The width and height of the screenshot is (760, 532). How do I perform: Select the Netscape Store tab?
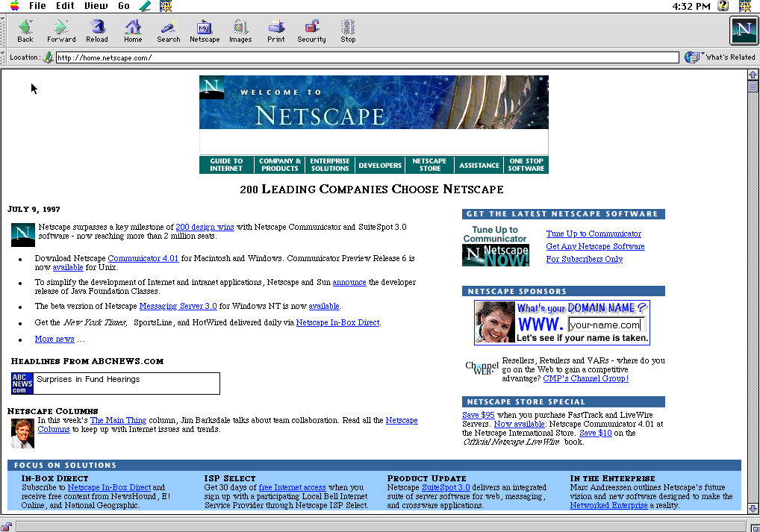coord(429,164)
